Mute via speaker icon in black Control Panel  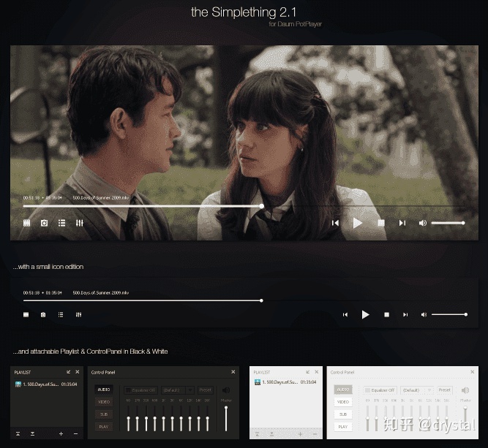pos(226,390)
